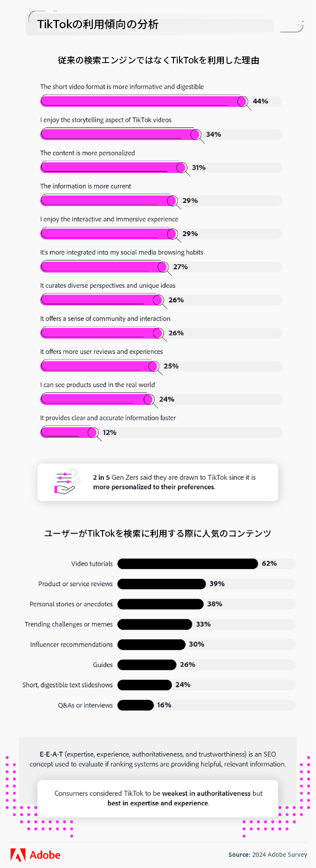Click the "TikTokの利用傾向の分析" title
Screen dimensions: 316x868
point(98,24)
